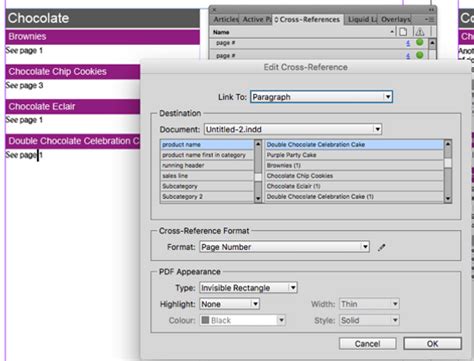The image size is (474, 361).
Task: Switch to the Articles tab
Action: (x=226, y=19)
